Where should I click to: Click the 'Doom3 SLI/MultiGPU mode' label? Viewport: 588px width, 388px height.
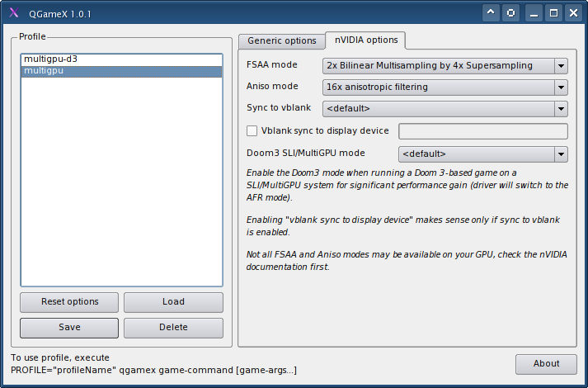coord(306,153)
